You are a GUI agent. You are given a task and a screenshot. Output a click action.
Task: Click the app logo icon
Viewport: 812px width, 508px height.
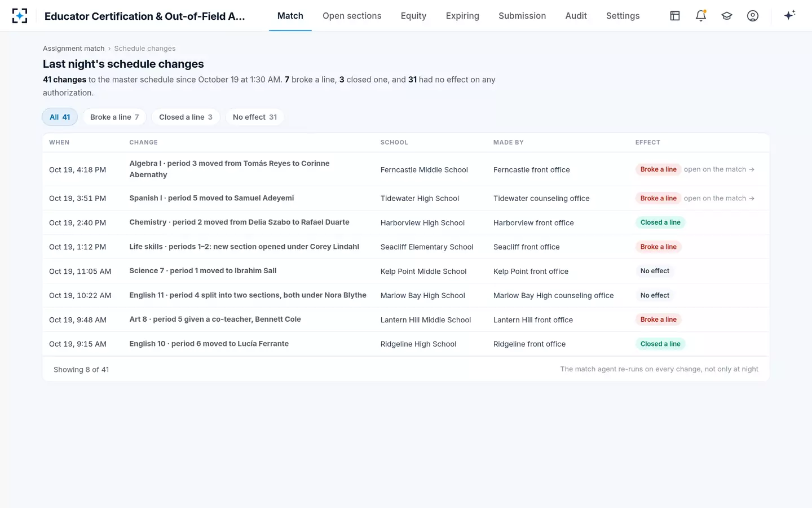(20, 16)
